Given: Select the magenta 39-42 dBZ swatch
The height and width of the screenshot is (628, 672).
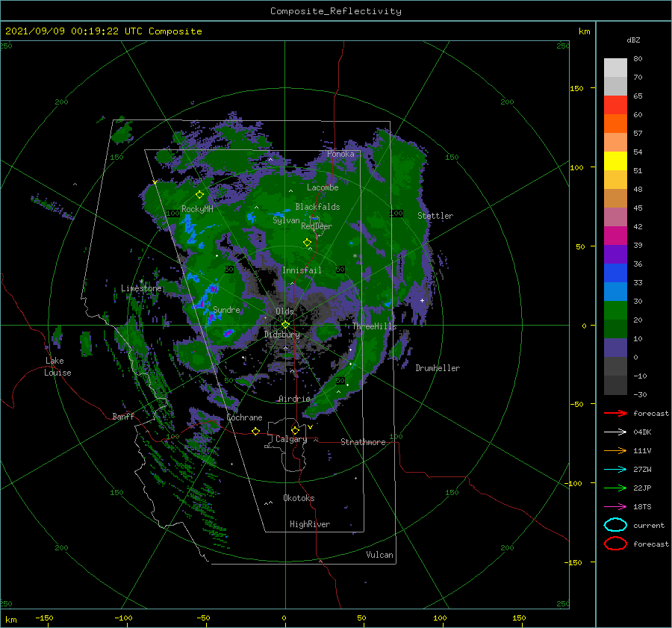Looking at the screenshot, I should (615, 236).
